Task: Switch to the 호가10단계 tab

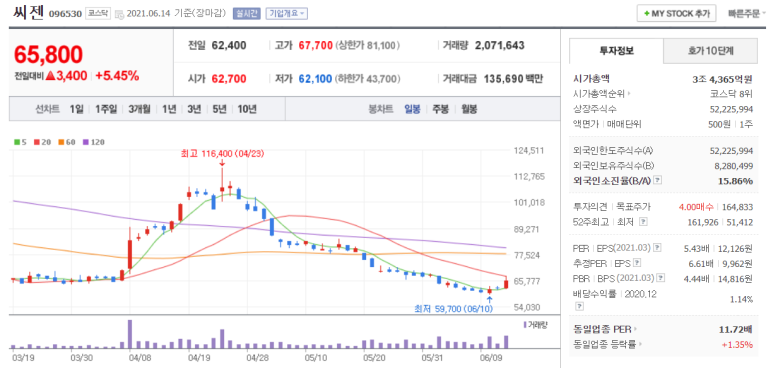Action: [x=710, y=50]
